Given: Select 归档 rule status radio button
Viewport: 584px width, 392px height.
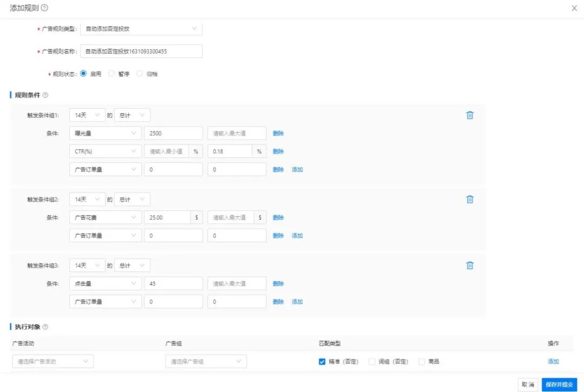Looking at the screenshot, I should click(140, 74).
